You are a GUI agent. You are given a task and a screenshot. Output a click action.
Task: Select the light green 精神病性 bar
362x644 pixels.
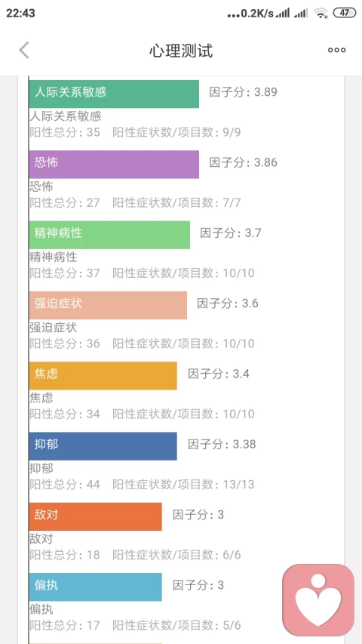pos(109,235)
